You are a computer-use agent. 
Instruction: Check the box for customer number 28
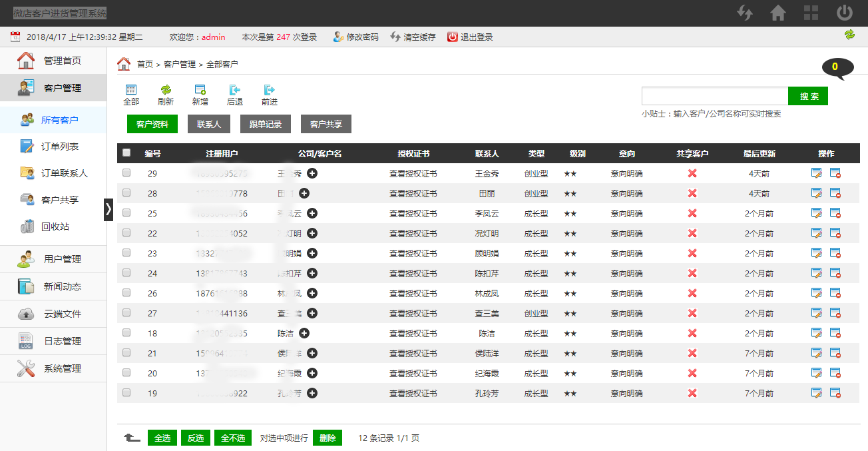(x=126, y=193)
